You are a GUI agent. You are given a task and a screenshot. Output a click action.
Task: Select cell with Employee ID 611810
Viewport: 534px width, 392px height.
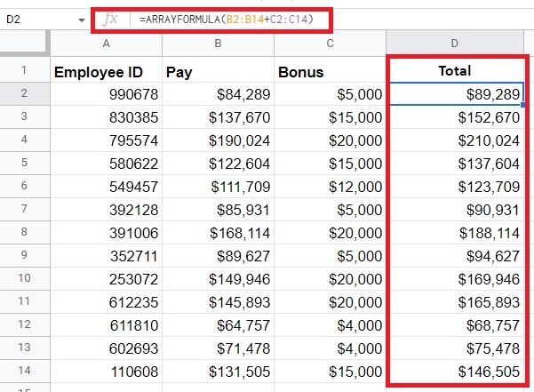107,325
